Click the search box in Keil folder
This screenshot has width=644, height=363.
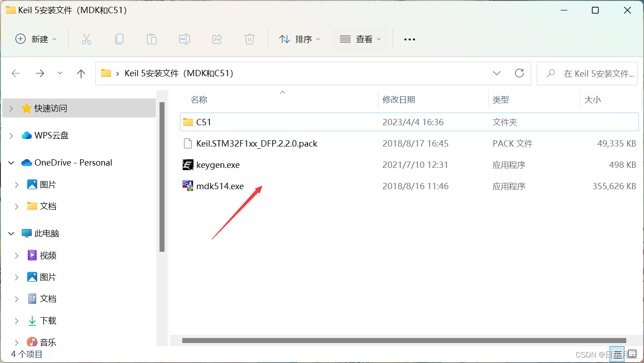[x=587, y=74]
